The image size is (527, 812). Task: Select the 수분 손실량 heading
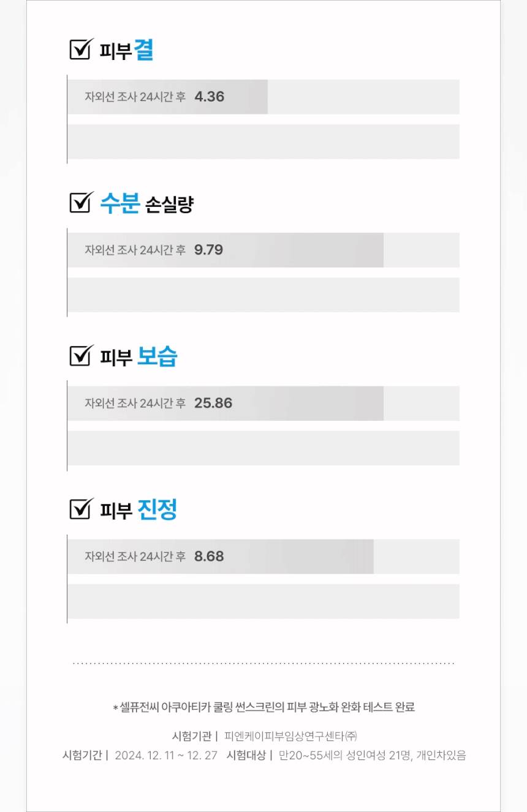pos(146,204)
